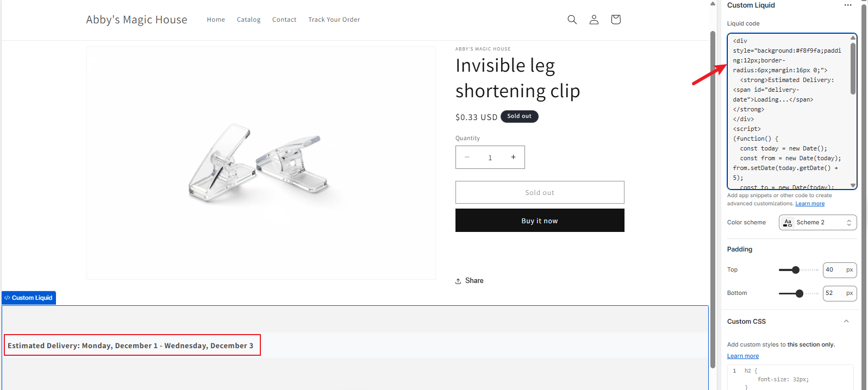Go to the Home menu item
The height and width of the screenshot is (390, 868).
coord(216,20)
